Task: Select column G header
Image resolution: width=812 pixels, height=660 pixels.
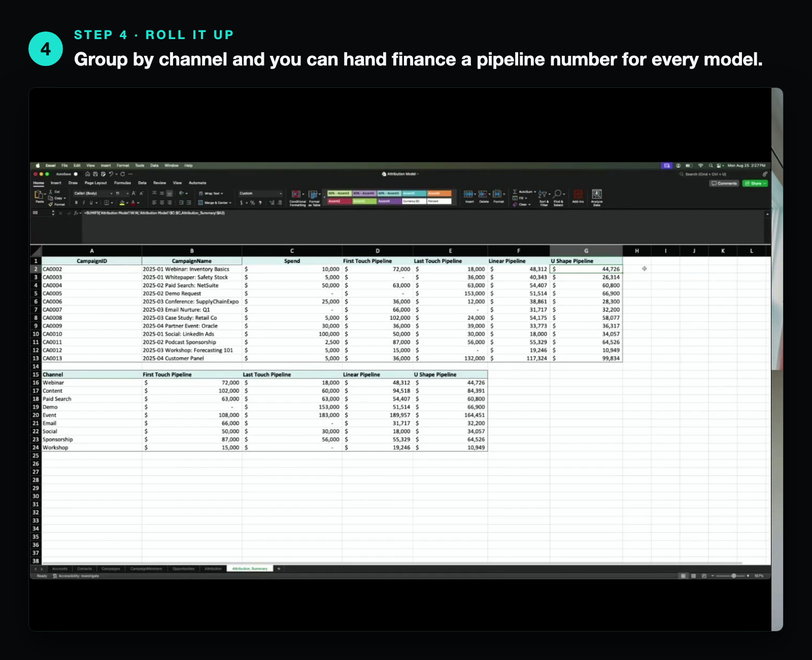Action: pos(586,251)
